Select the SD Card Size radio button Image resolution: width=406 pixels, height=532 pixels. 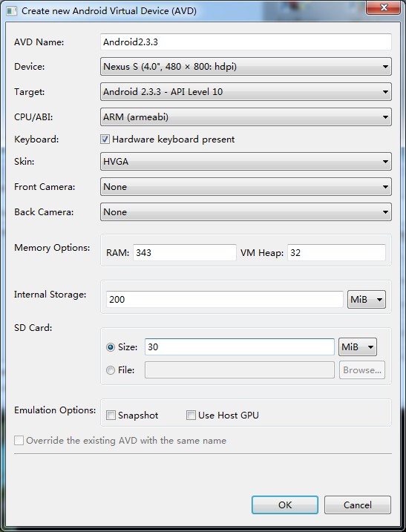[111, 347]
